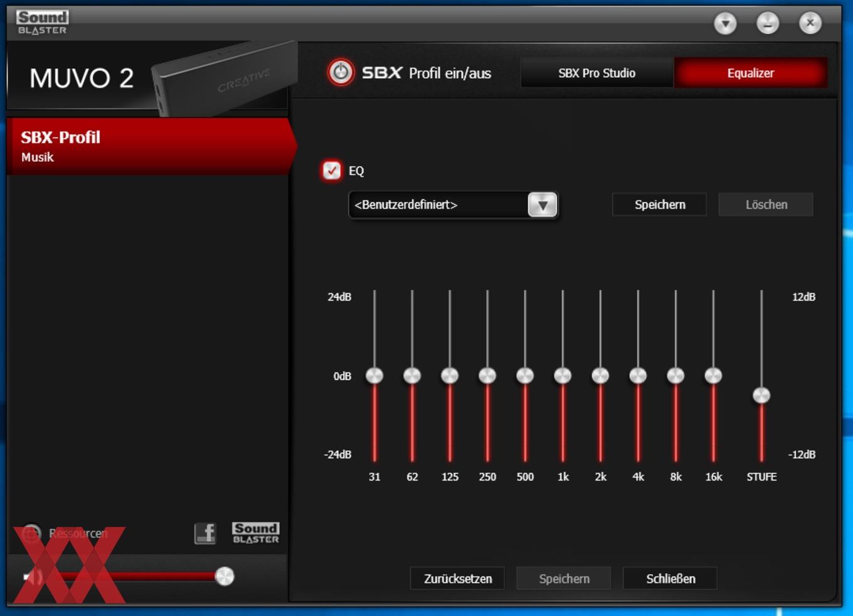This screenshot has width=853, height=616.
Task: Click the Sound Blaster logo in title bar
Action: [x=42, y=23]
